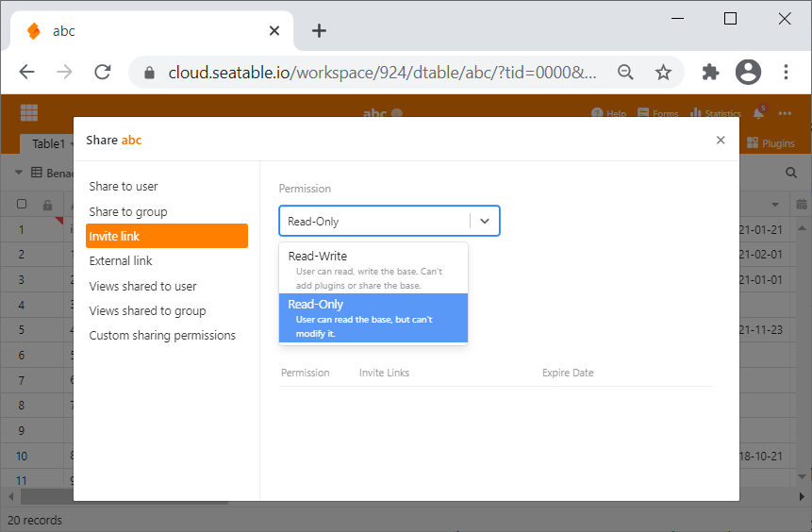
Task: Open Views shared to group
Action: tap(147, 311)
